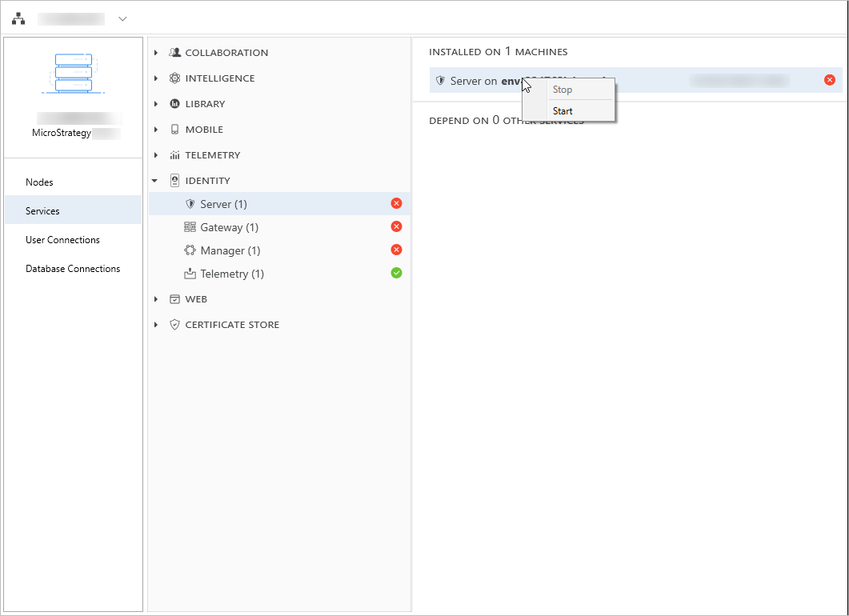The height and width of the screenshot is (616, 849).
Task: Collapse the Identity tree section
Action: pyautogui.click(x=155, y=181)
